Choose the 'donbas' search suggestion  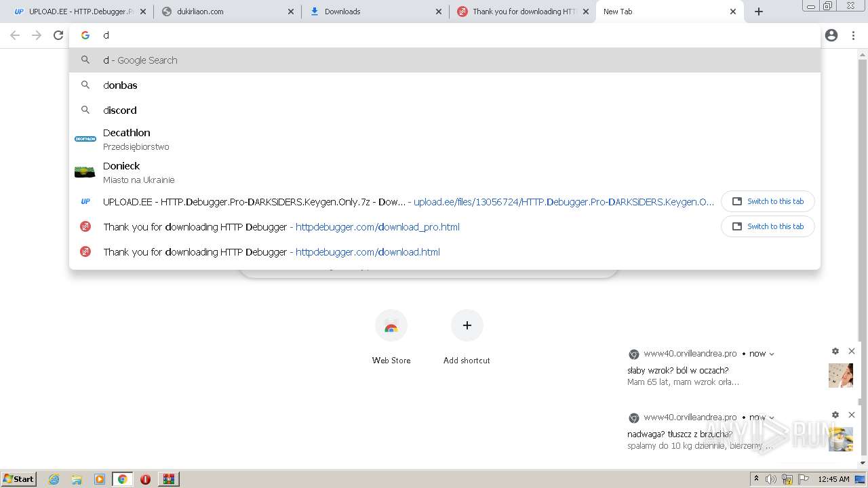[x=445, y=85]
